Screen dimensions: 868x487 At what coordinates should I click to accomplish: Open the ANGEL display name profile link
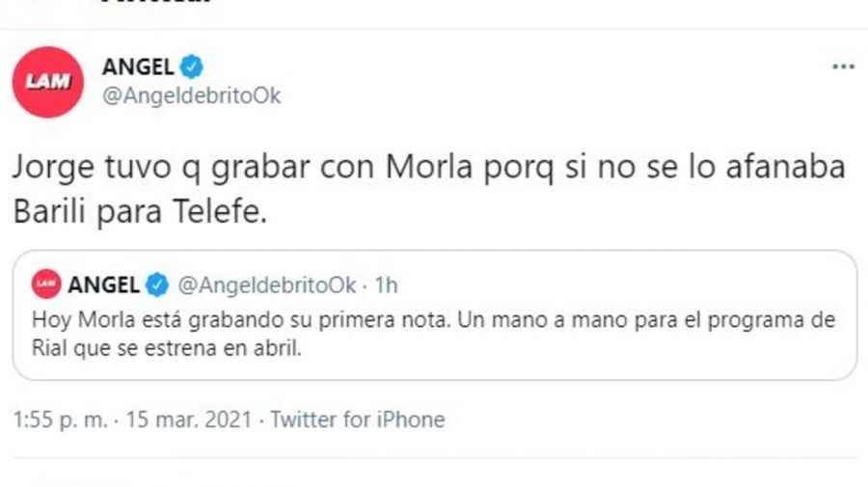tap(138, 67)
